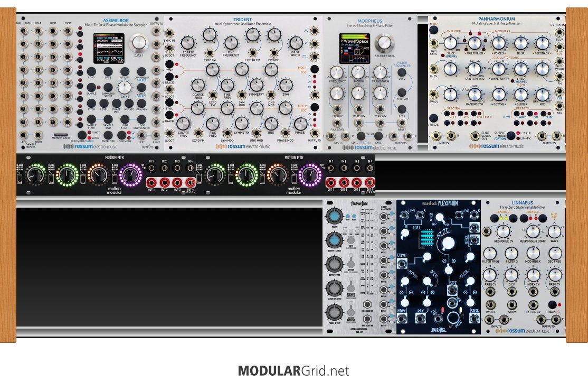
Task: Click Morpheus PROGRAM button
Action: coord(402,92)
